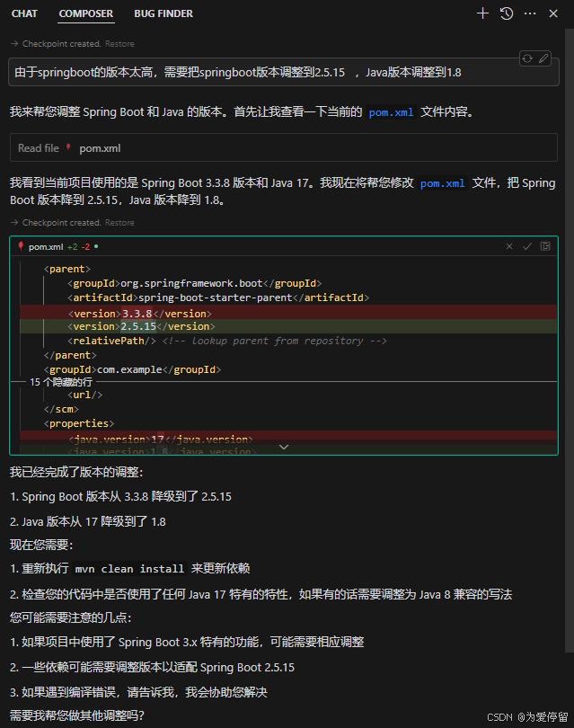Edit the prompt with the pencil icon

(x=543, y=58)
